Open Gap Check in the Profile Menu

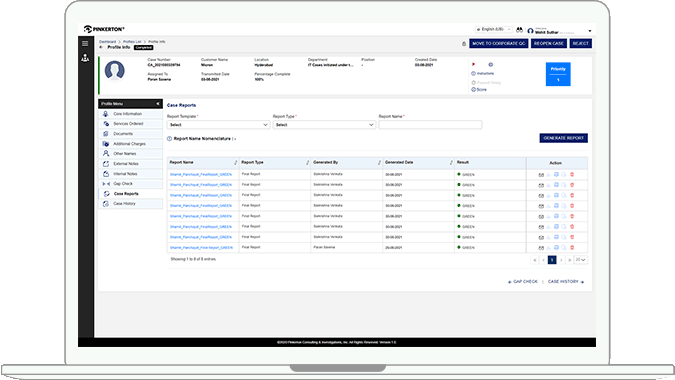click(x=130, y=184)
